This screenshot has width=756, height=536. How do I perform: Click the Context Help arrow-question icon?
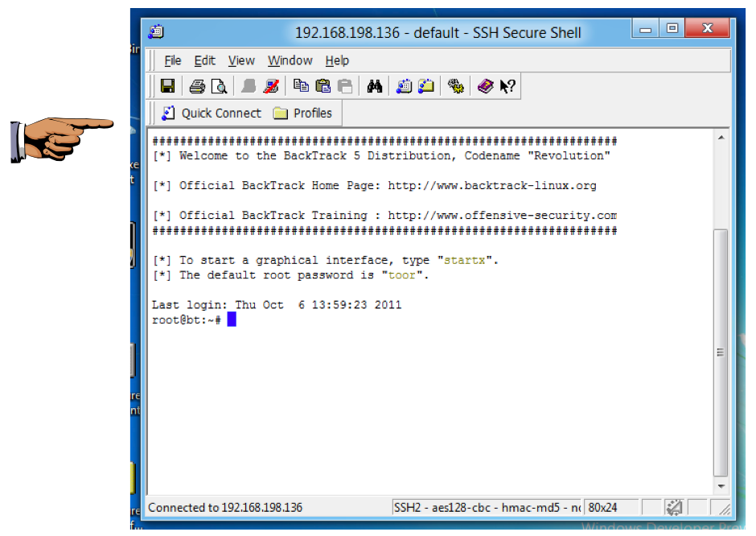click(507, 86)
